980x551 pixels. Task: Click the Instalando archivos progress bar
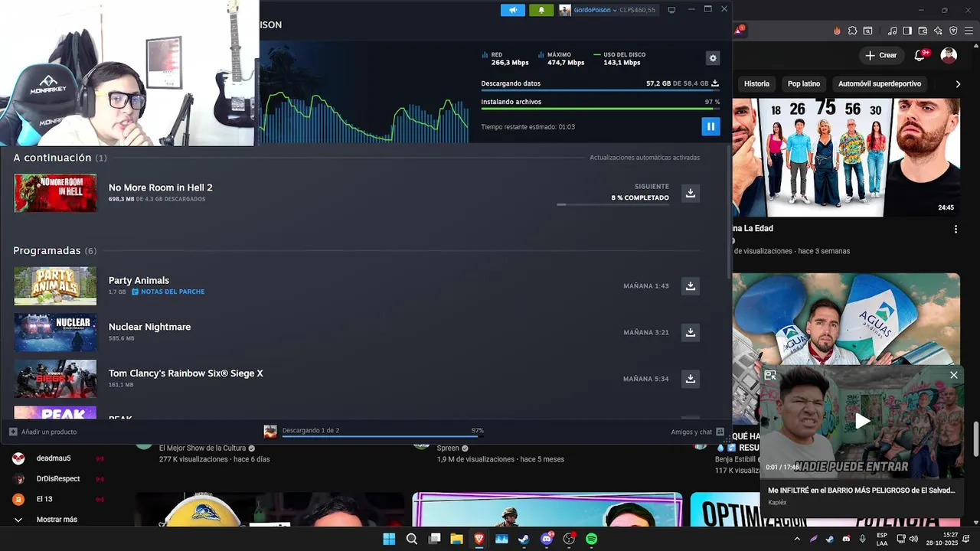click(x=600, y=109)
